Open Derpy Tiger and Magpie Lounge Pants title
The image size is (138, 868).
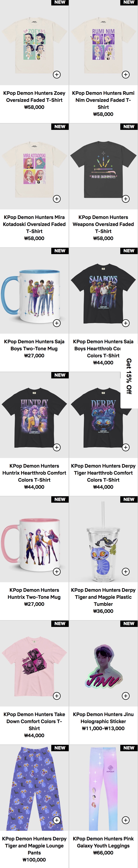click(34, 846)
